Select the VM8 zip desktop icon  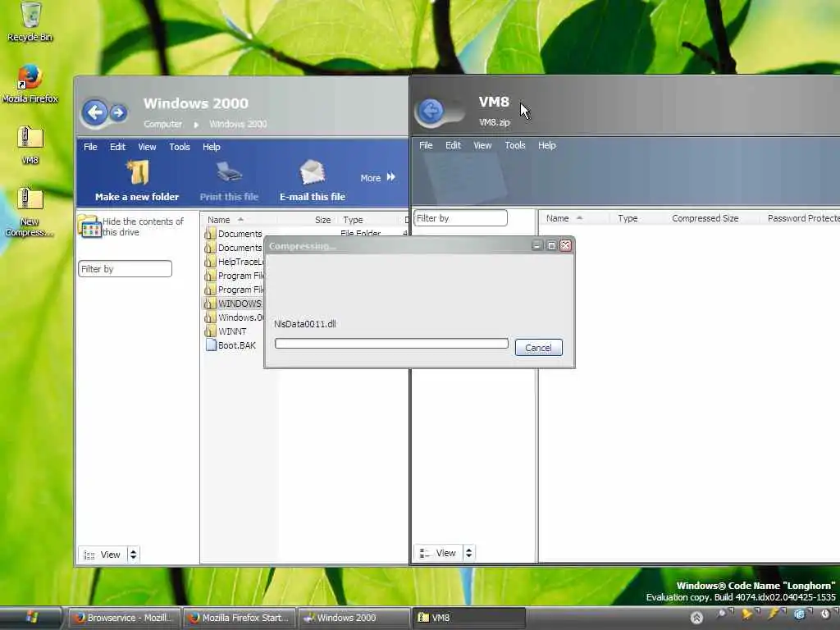(x=30, y=144)
